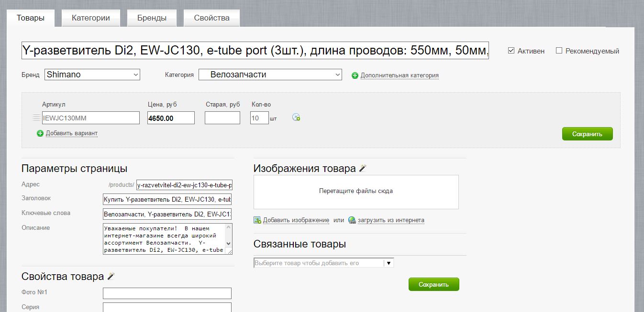
Task: Open the Категория dropdown showing Велозапчасти
Action: (x=270, y=75)
